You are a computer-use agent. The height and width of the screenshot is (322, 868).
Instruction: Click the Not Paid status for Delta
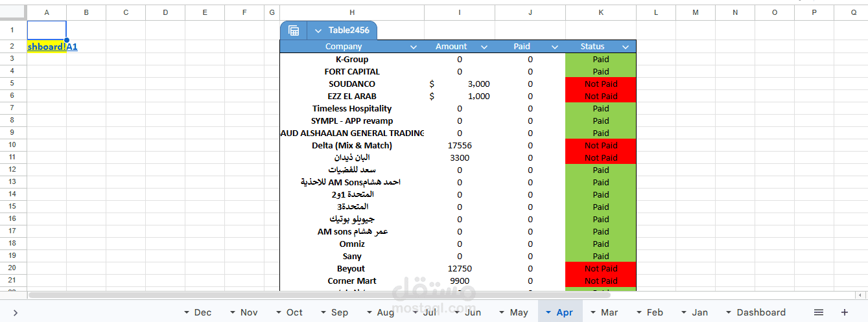pyautogui.click(x=601, y=145)
